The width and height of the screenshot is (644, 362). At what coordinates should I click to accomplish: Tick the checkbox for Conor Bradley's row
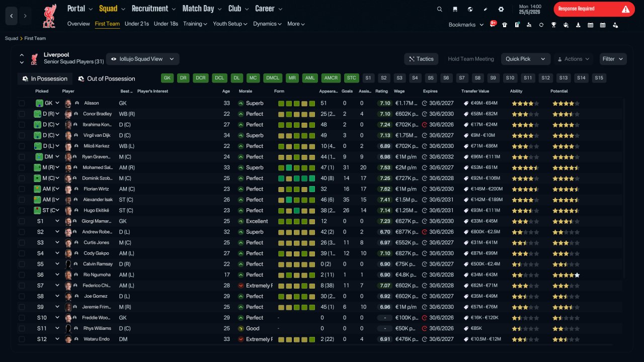pos(22,114)
